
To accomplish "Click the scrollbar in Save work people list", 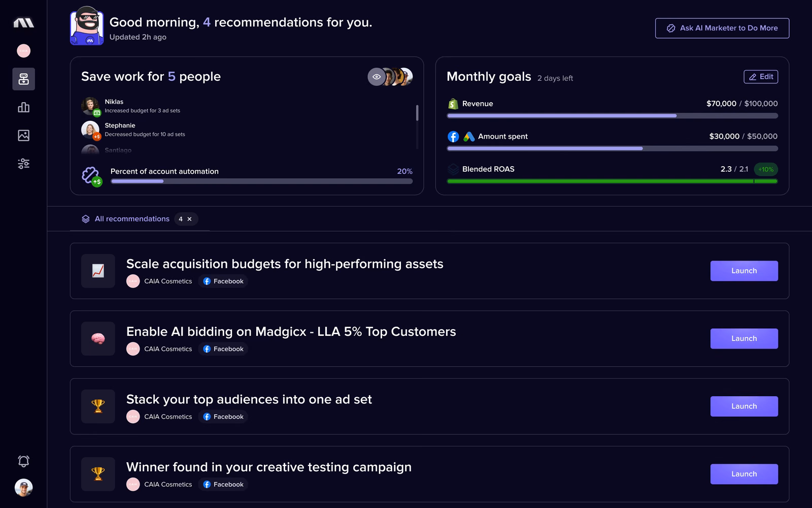I will 417,113.
